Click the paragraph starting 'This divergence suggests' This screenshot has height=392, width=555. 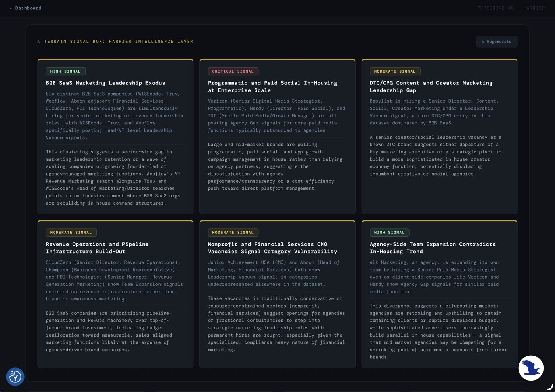[439, 331]
